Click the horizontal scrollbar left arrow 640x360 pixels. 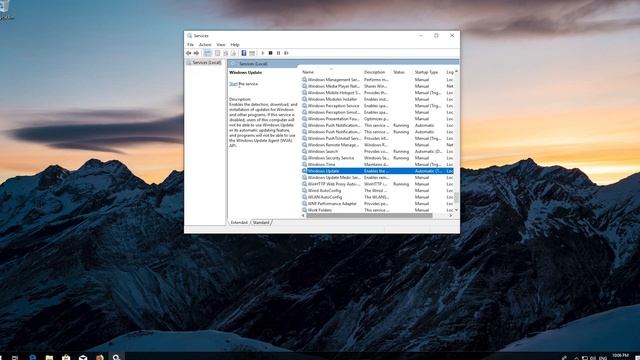pos(303,216)
